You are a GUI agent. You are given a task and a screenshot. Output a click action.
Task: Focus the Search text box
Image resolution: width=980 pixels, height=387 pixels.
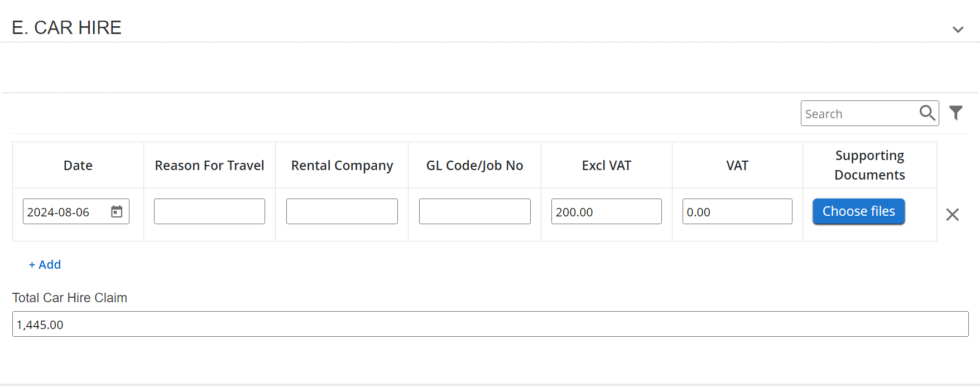858,114
